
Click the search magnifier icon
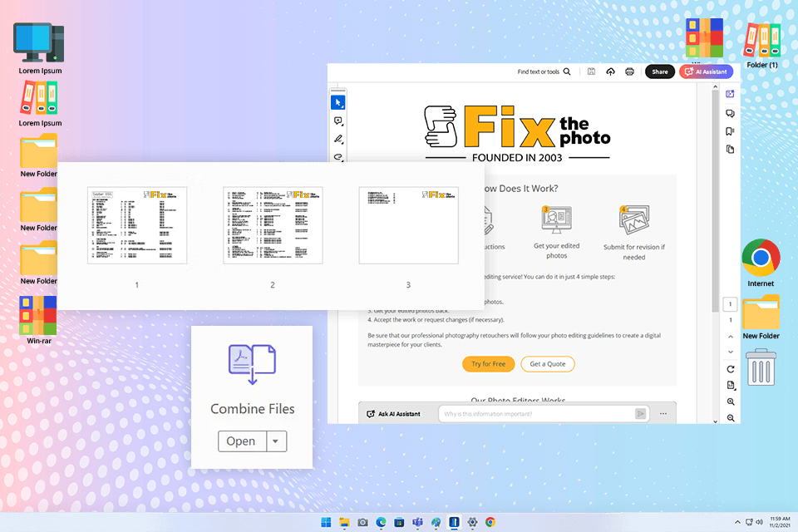pyautogui.click(x=567, y=71)
